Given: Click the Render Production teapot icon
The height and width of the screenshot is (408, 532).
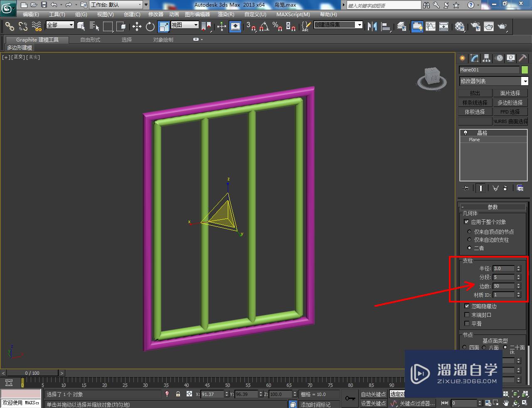Looking at the screenshot, I should click(502, 26).
